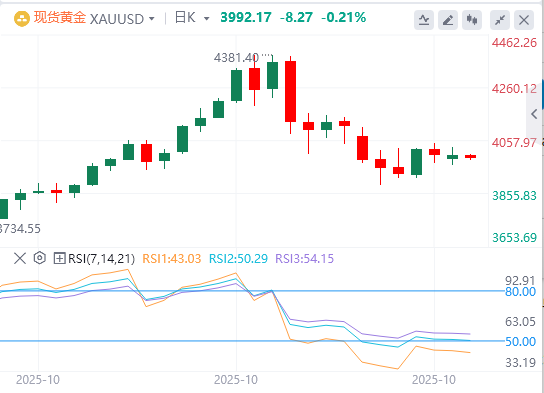Click the RSI(7,14,21) indicator label
544x393 pixels.
pos(101,259)
